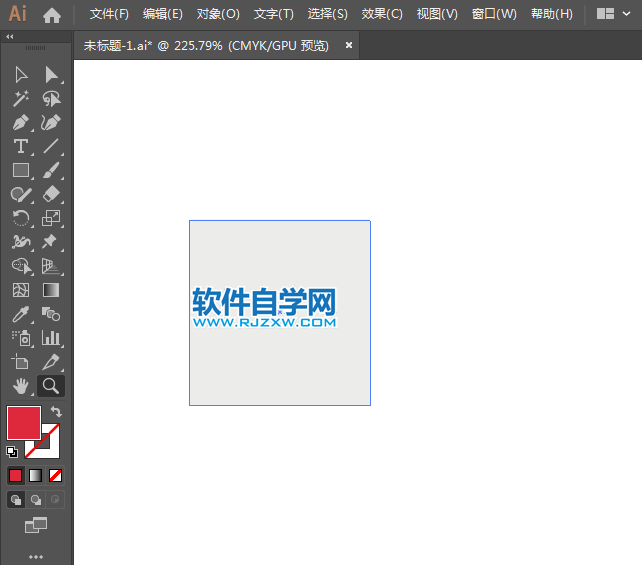Screen dimensions: 642x565
Task: Open the 效果(C) menu
Action: pyautogui.click(x=382, y=14)
